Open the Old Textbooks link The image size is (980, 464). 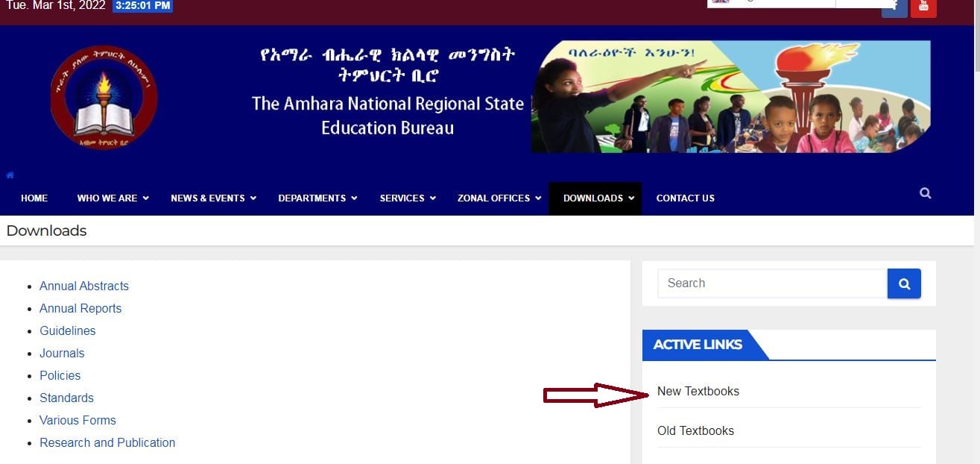(x=695, y=430)
